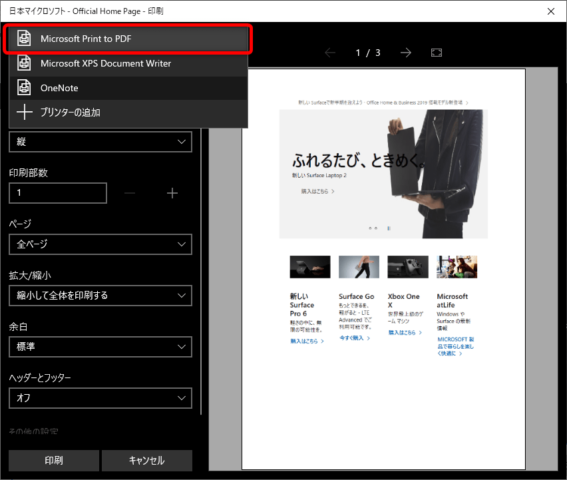Click the 印刷 print button
The height and width of the screenshot is (480, 567).
tap(54, 460)
